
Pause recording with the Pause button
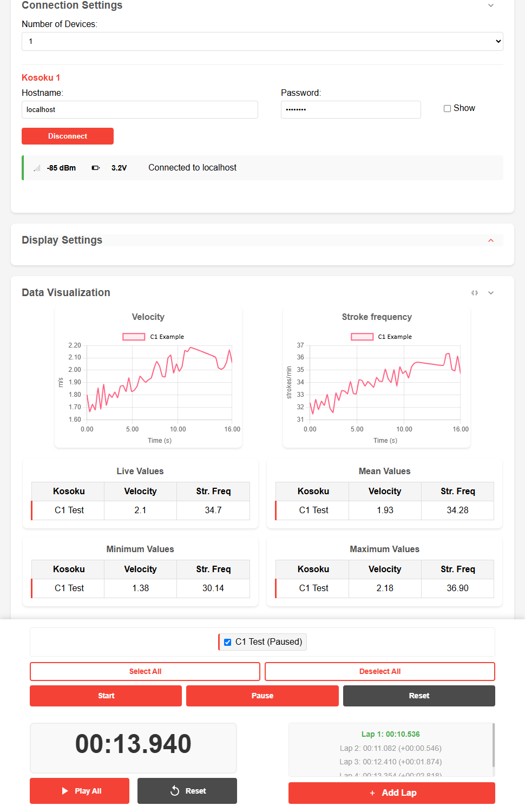[262, 696]
